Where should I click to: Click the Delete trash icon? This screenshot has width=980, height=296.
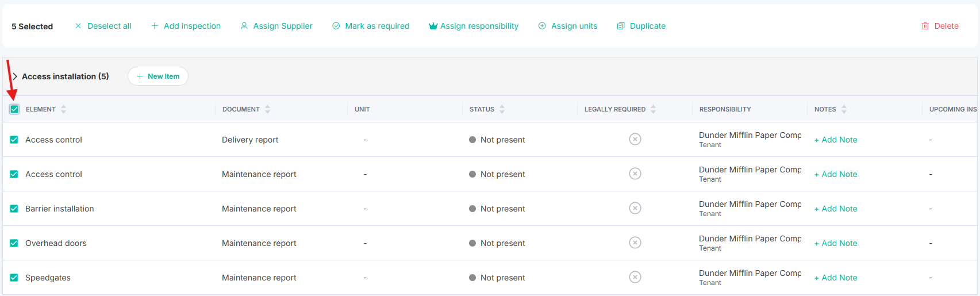point(925,26)
